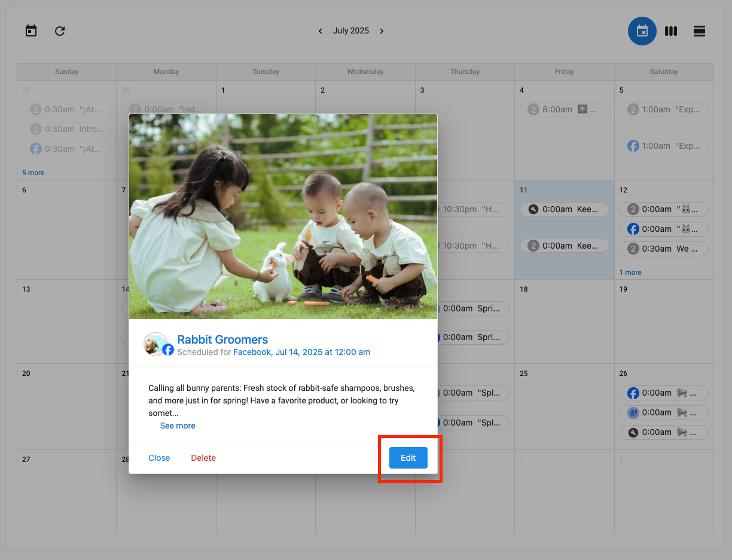Open the "Facebook, Jul 14, 2025" schedule link
Viewport: 732px width, 560px height.
click(x=302, y=352)
